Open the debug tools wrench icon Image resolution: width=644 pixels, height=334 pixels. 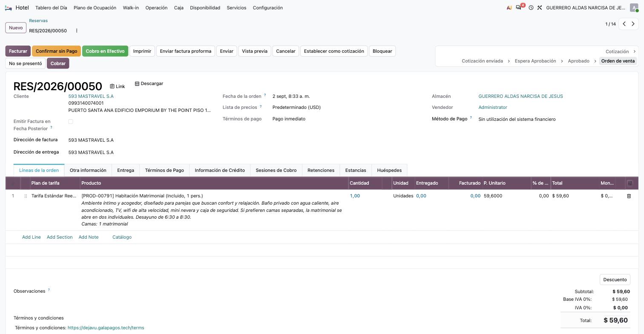(x=540, y=8)
